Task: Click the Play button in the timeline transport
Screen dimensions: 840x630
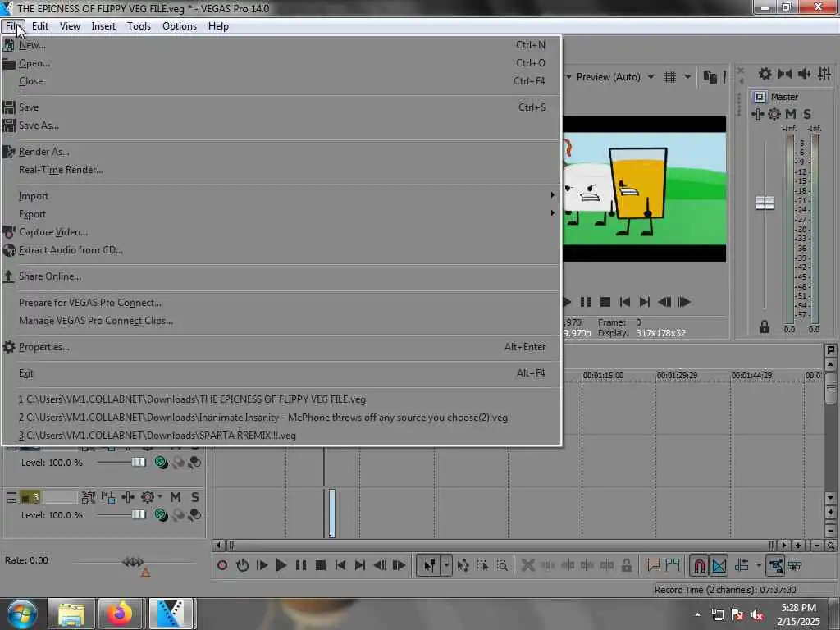Action: [281, 565]
